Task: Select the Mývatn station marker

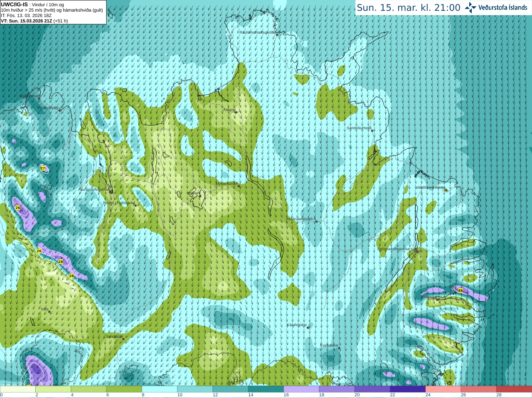Action: [200, 196]
